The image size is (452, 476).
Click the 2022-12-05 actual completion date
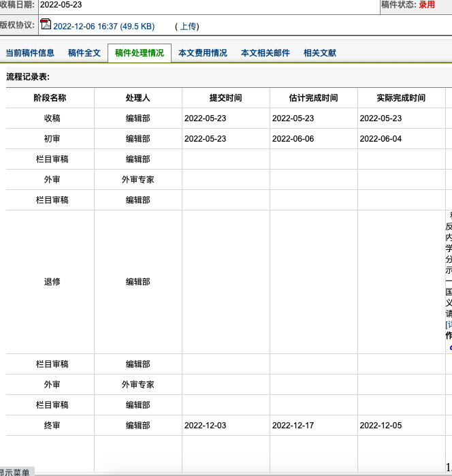[381, 426]
